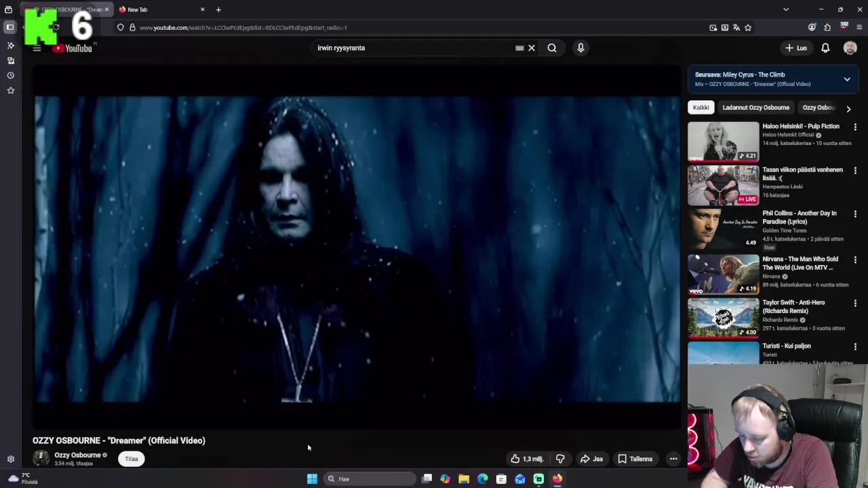Image resolution: width=868 pixels, height=488 pixels.
Task: Show more filter chips with right arrow
Action: 848,108
